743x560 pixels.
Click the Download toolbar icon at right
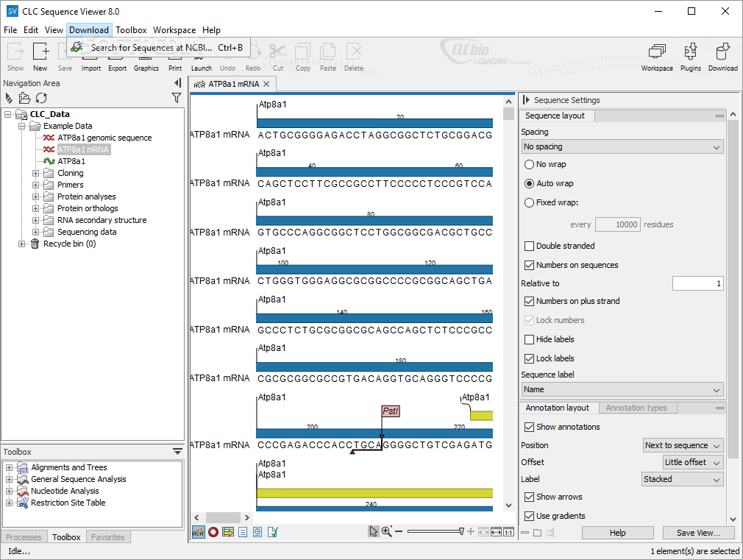click(722, 57)
